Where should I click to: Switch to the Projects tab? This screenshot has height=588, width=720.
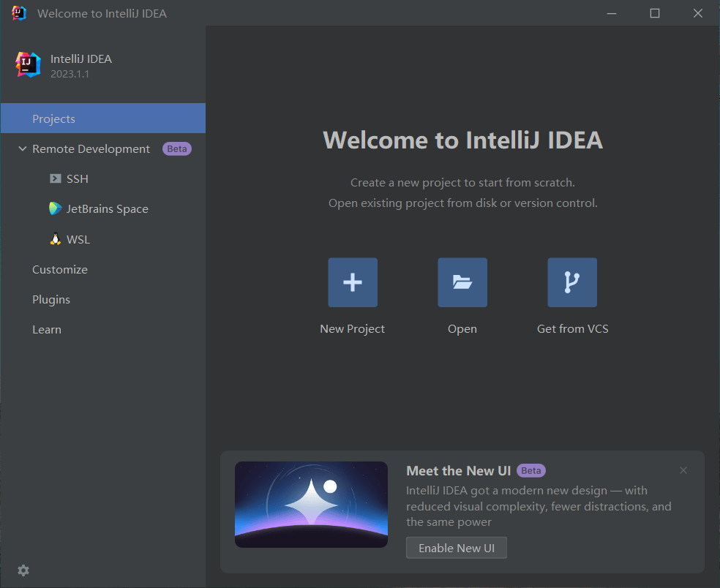[x=54, y=118]
